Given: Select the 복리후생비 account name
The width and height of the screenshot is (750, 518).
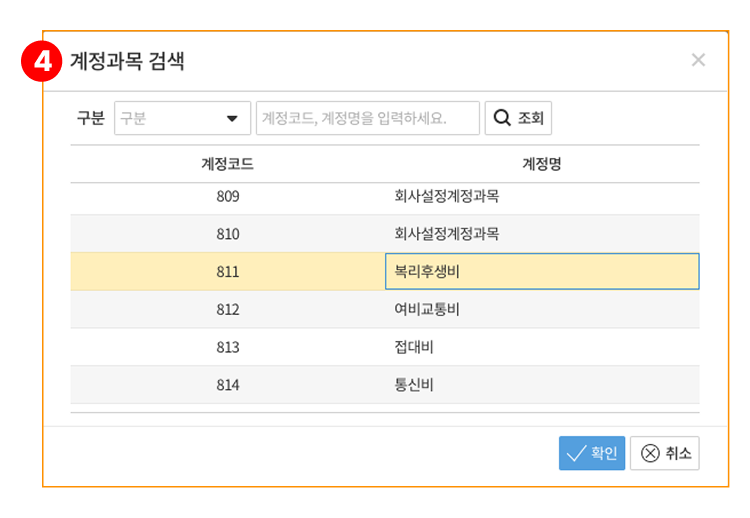Looking at the screenshot, I should [427, 272].
